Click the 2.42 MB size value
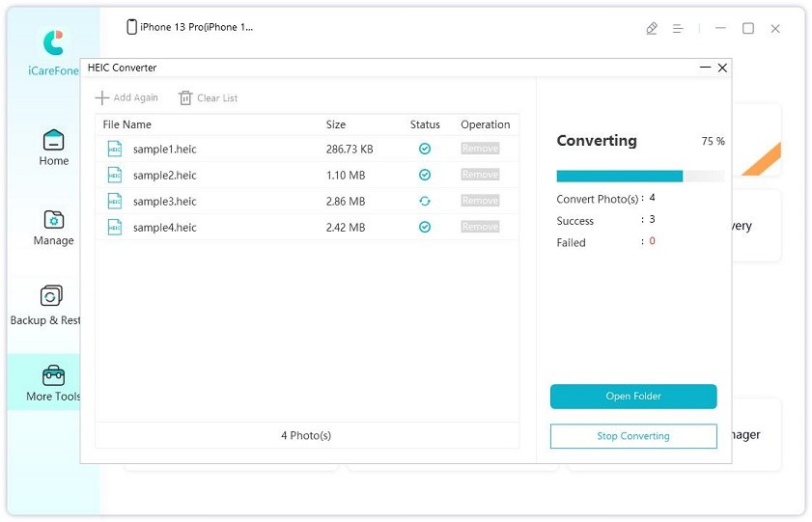The height and width of the screenshot is (522, 812). 346,228
